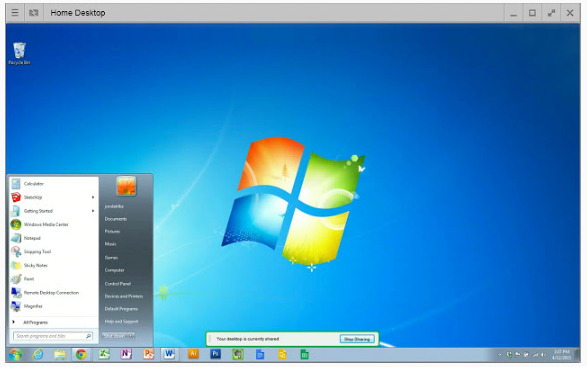Switch to Google Chrome on the taskbar
Image resolution: width=587 pixels, height=367 pixels.
click(81, 354)
